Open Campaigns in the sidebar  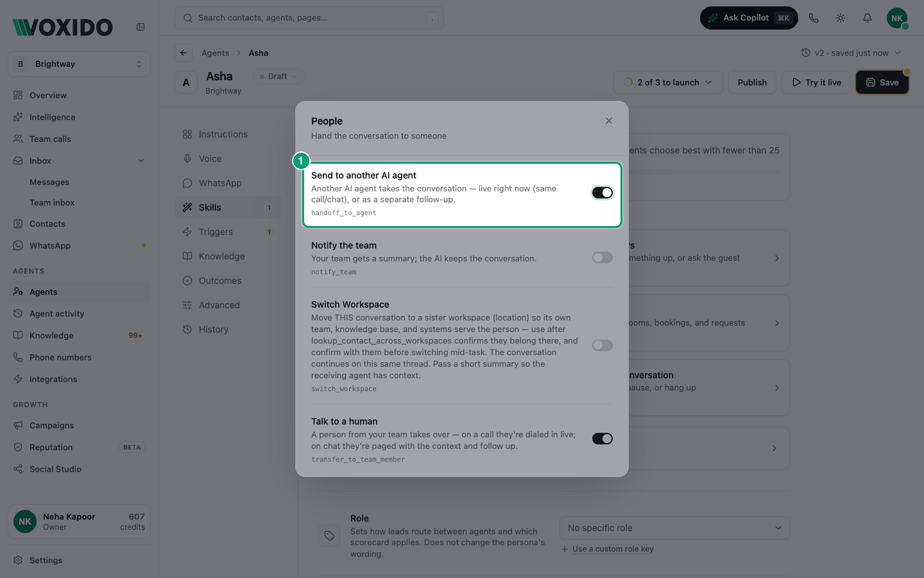pyautogui.click(x=80, y=425)
